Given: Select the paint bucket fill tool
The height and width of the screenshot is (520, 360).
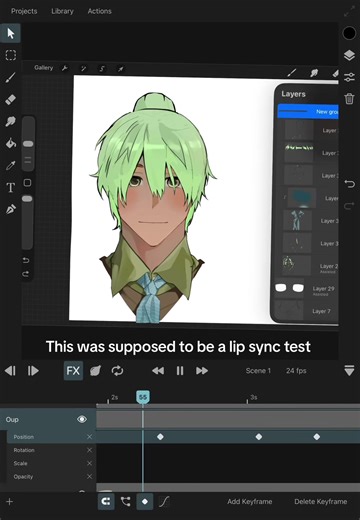Looking at the screenshot, I should 11,143.
